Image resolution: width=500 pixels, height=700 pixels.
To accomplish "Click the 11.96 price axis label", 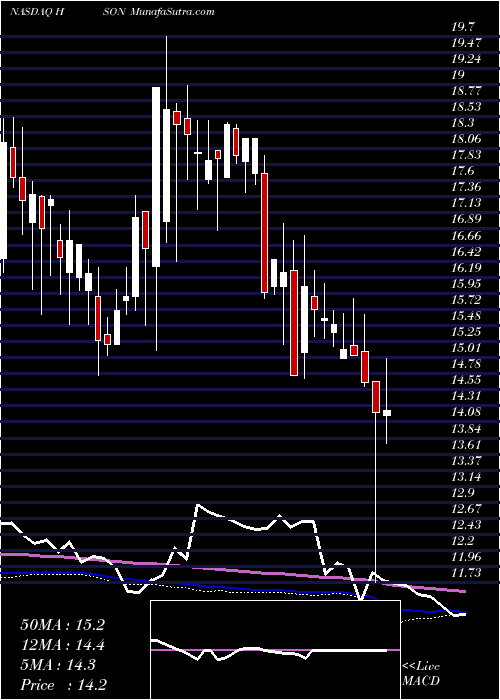I will (x=465, y=557).
